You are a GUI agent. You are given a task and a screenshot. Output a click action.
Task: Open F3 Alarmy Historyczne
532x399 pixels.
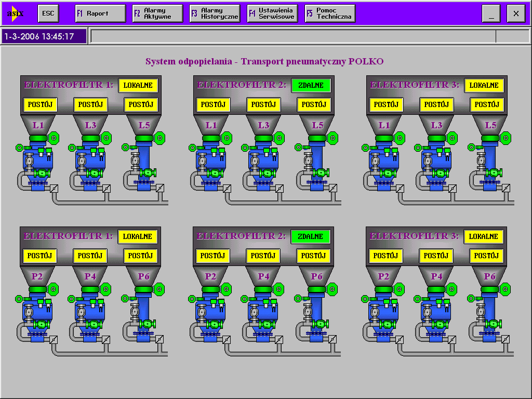(215, 14)
